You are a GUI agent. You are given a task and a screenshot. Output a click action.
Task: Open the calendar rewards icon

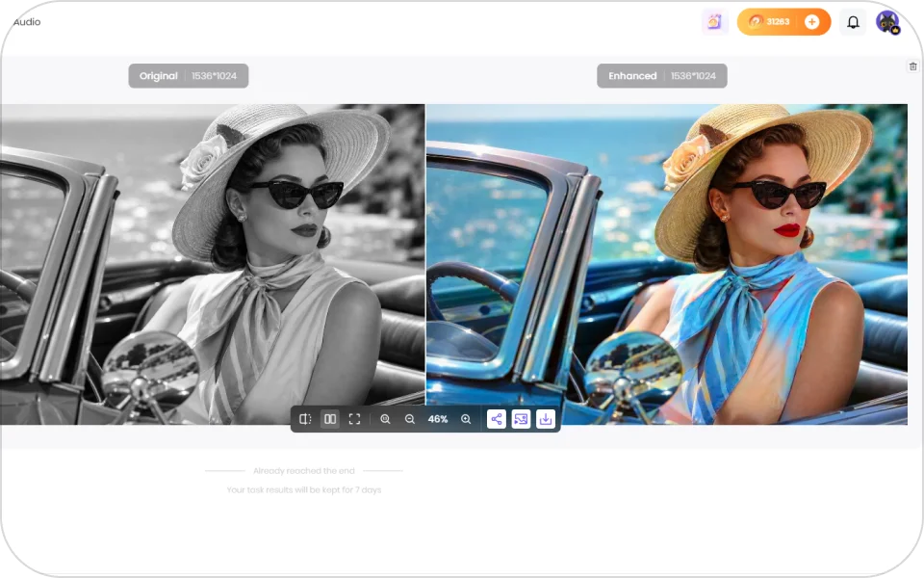715,22
